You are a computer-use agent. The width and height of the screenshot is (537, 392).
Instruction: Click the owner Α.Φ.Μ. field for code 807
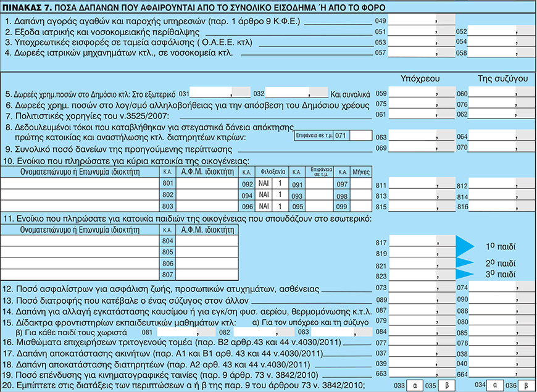point(207,275)
